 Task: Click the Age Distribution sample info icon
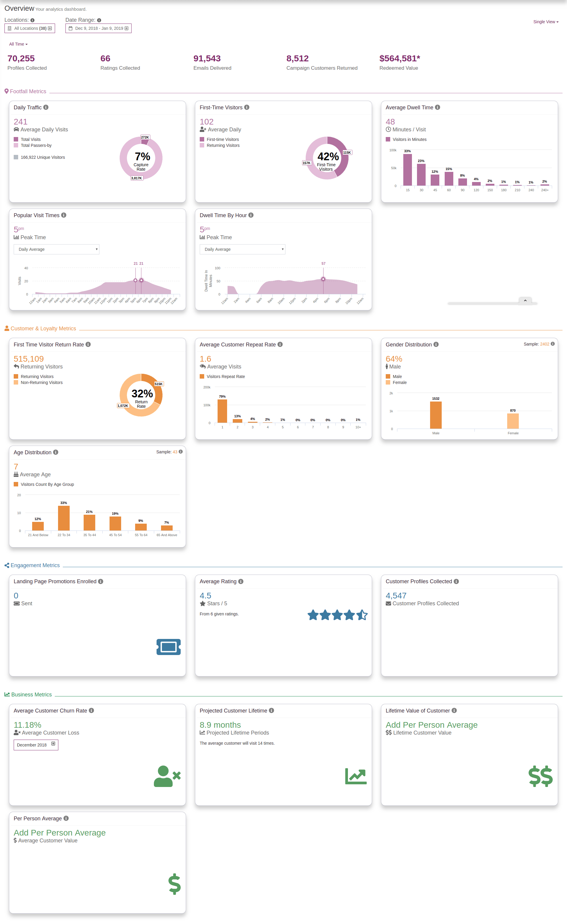tap(181, 452)
